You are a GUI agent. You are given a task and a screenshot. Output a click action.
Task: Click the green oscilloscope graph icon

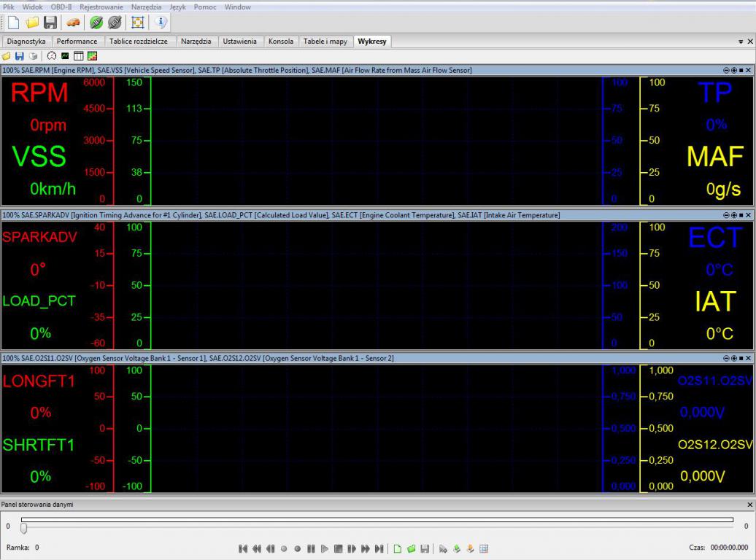click(x=65, y=56)
